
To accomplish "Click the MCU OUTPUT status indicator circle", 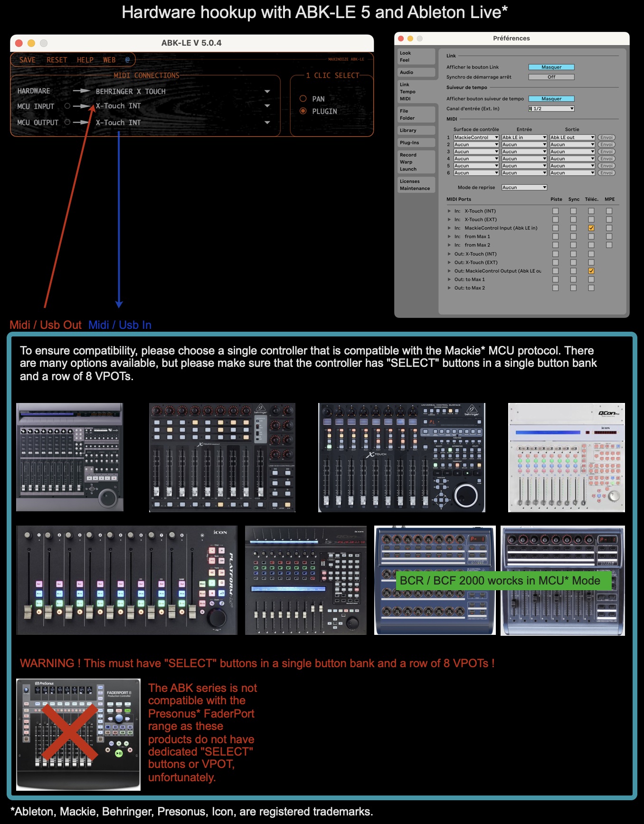I will (67, 122).
